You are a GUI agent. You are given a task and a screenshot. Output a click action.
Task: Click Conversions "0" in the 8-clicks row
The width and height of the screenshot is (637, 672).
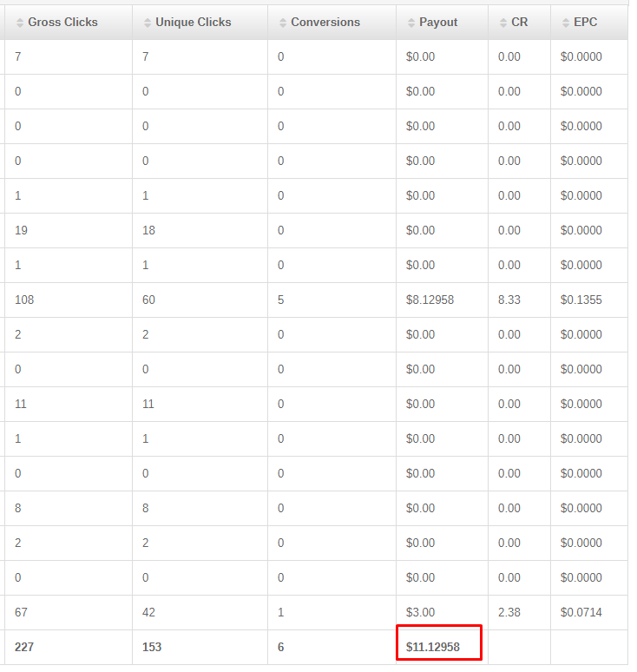(x=280, y=508)
